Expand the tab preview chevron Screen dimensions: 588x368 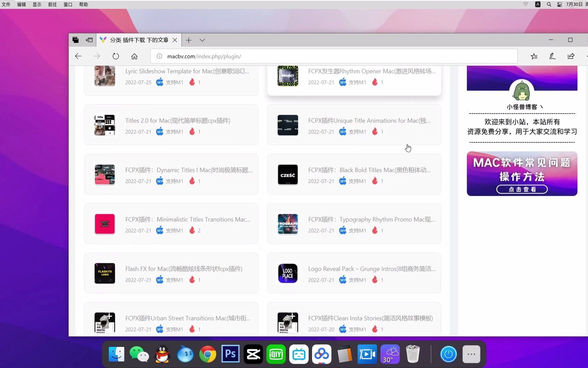(202, 40)
